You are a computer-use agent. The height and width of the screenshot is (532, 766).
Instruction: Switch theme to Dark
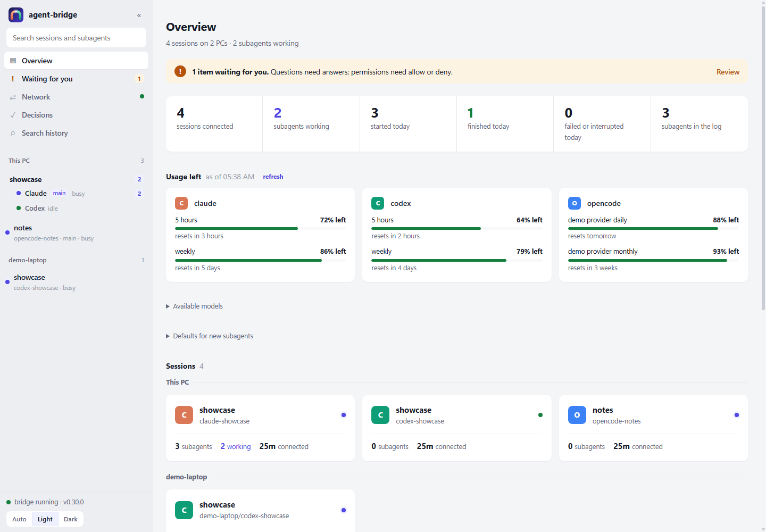(x=71, y=519)
